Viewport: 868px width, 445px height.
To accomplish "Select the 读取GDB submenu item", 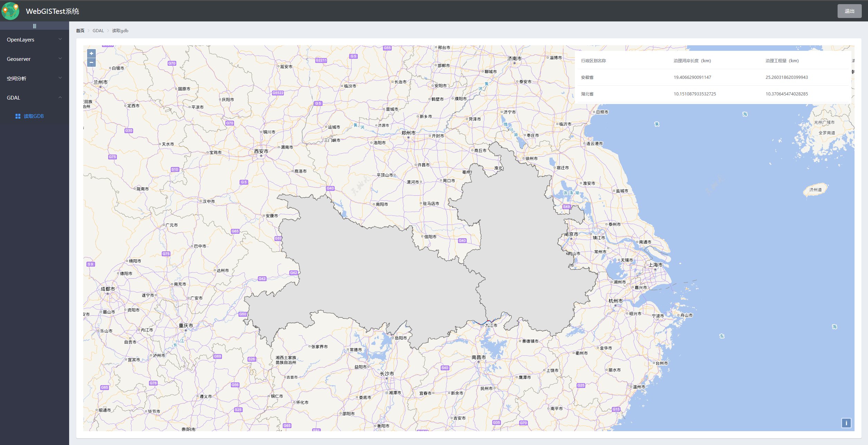I will tap(35, 116).
